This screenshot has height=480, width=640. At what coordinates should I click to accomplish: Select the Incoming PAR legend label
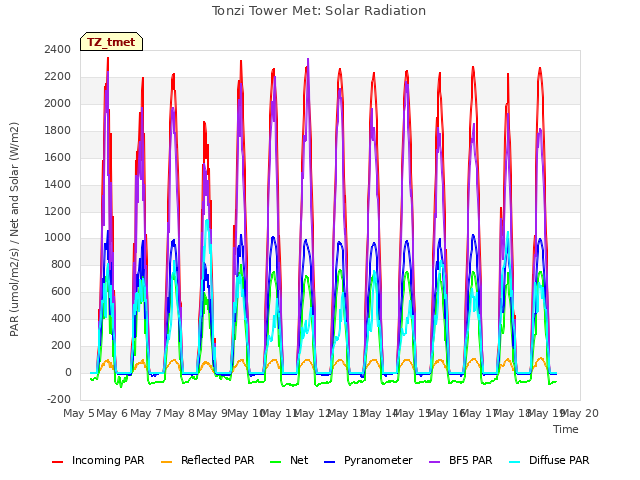coord(108,460)
